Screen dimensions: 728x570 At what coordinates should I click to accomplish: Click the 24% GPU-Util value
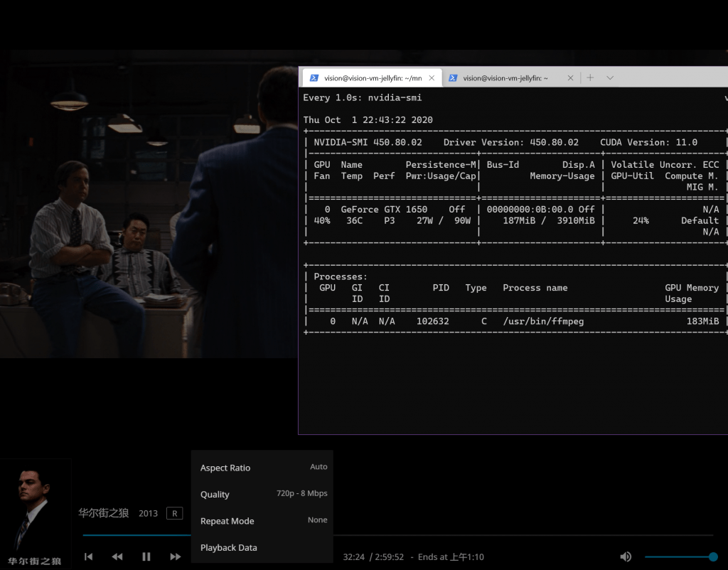point(641,220)
